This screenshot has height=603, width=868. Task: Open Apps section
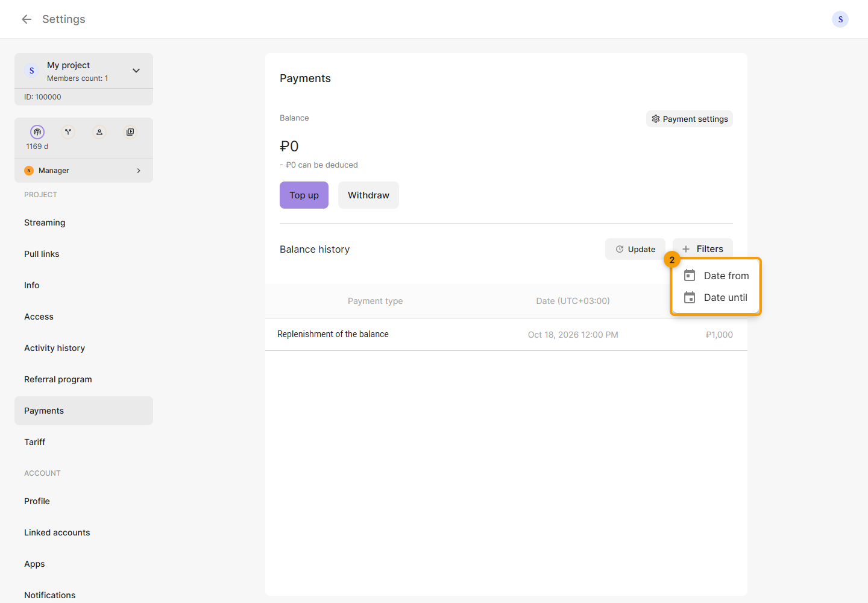[84, 564]
